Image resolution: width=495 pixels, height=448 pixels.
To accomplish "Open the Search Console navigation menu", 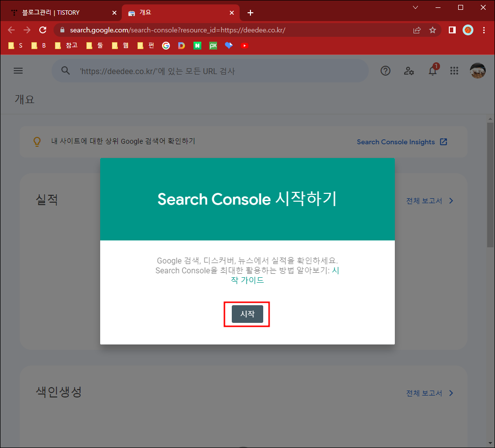I will pyautogui.click(x=18, y=71).
